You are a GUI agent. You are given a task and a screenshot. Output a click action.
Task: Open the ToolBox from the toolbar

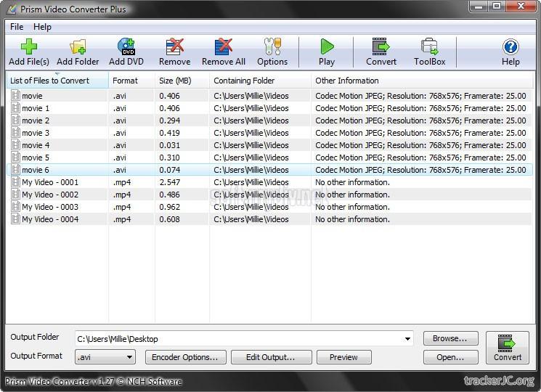coord(429,52)
